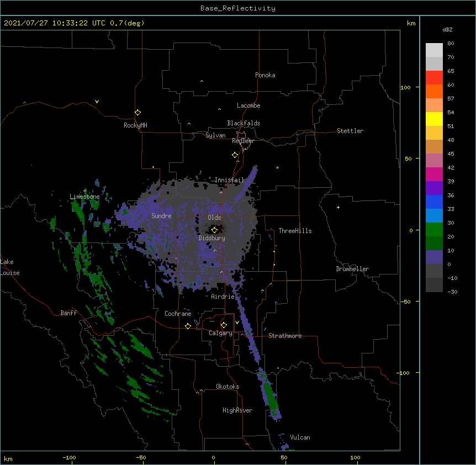476x465 pixels.
Task: Click the Didsbury town label
Action: [212, 238]
